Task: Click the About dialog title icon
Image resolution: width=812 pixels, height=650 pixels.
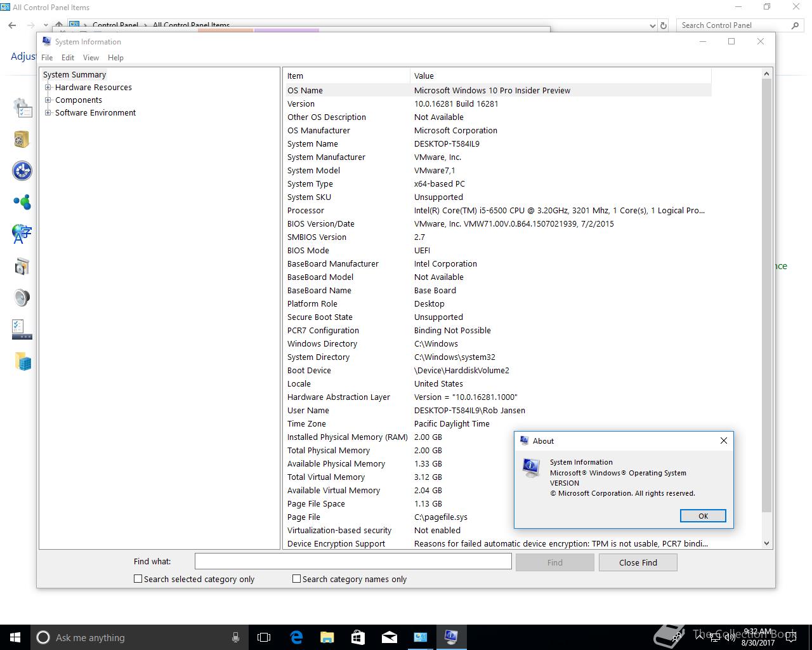Action: pyautogui.click(x=524, y=441)
